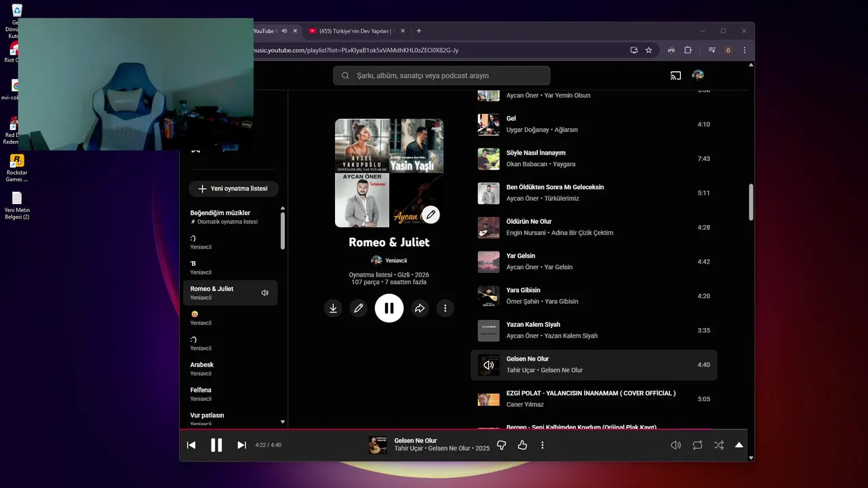868x488 pixels.
Task: Toggle shuffle in player bar
Action: pyautogui.click(x=719, y=445)
